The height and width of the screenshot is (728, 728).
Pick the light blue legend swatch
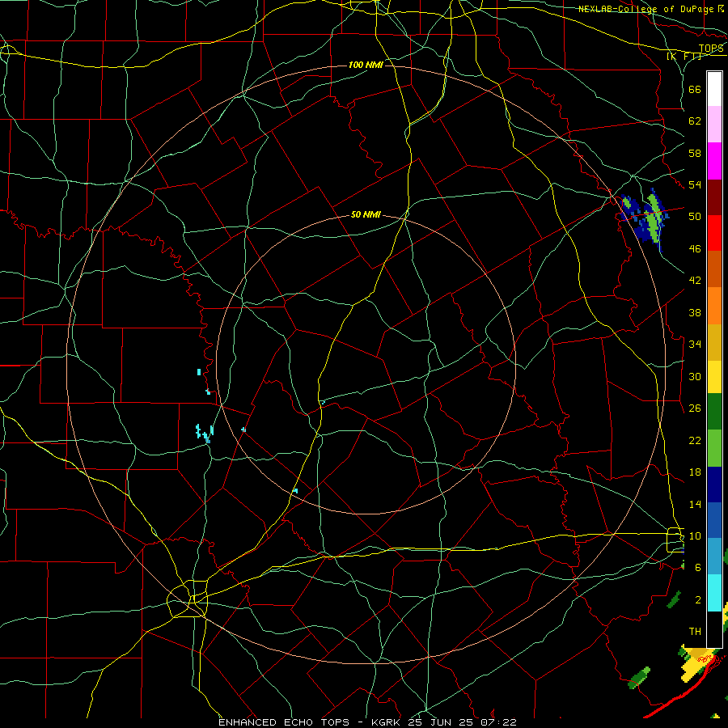(714, 557)
